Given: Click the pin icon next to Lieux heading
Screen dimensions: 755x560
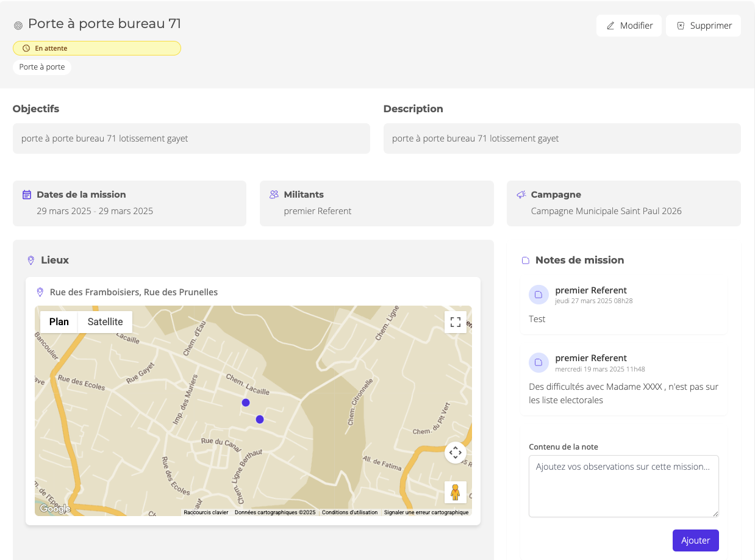Looking at the screenshot, I should [31, 260].
